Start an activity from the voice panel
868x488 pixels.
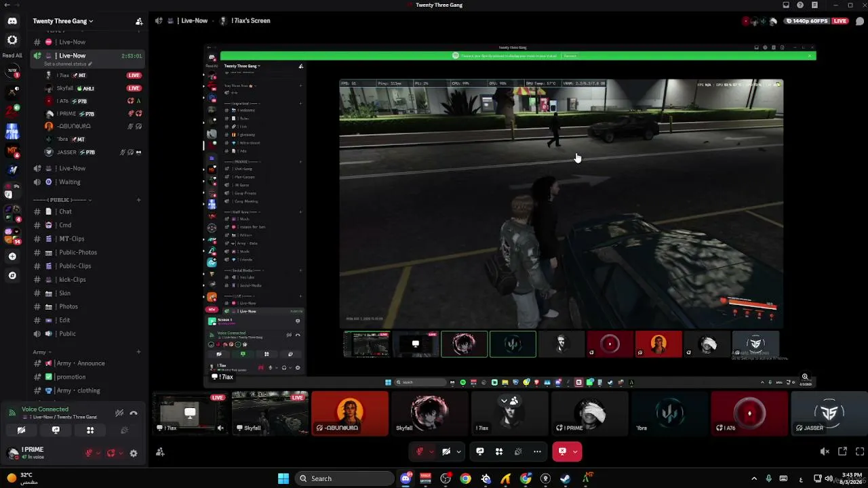coord(90,430)
